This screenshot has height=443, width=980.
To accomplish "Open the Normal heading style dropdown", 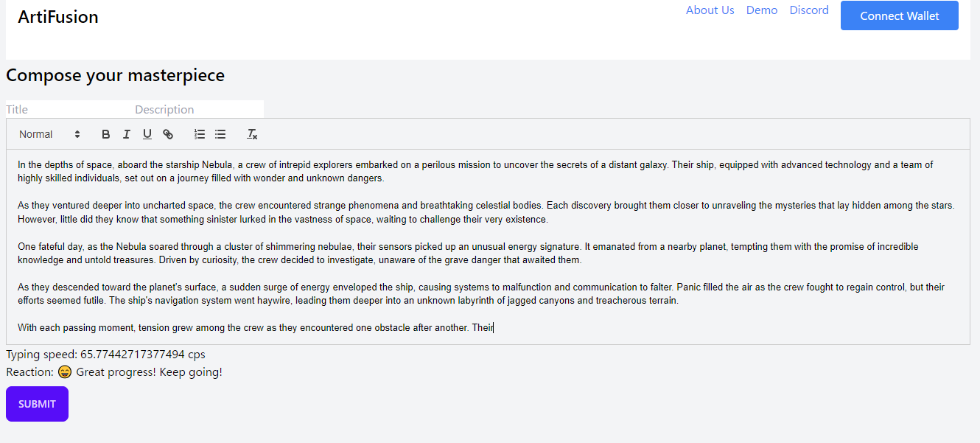I will [49, 134].
